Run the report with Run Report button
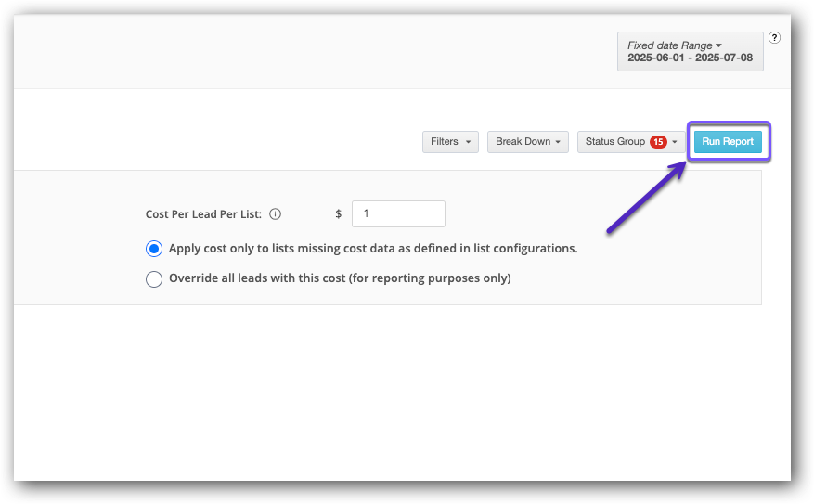This screenshot has width=814, height=504. [x=728, y=142]
